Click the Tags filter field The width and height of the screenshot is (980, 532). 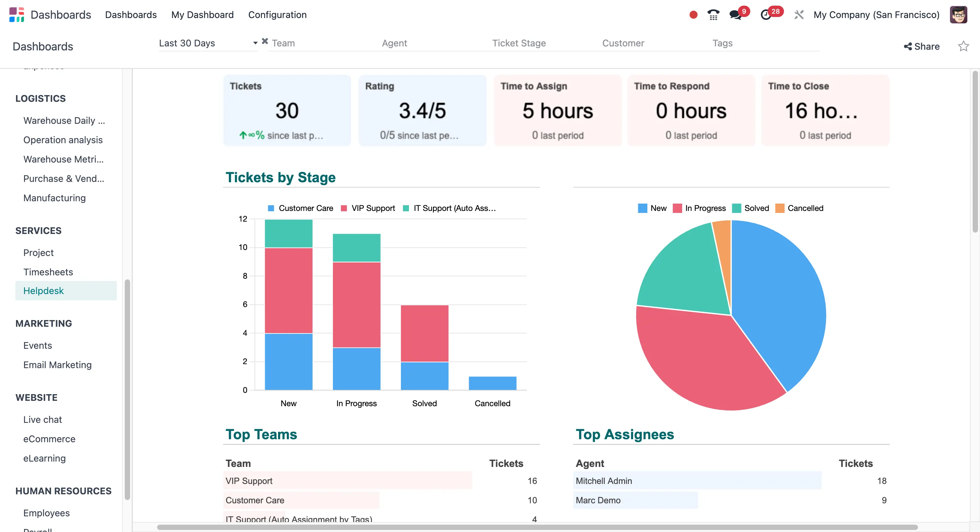pos(765,43)
